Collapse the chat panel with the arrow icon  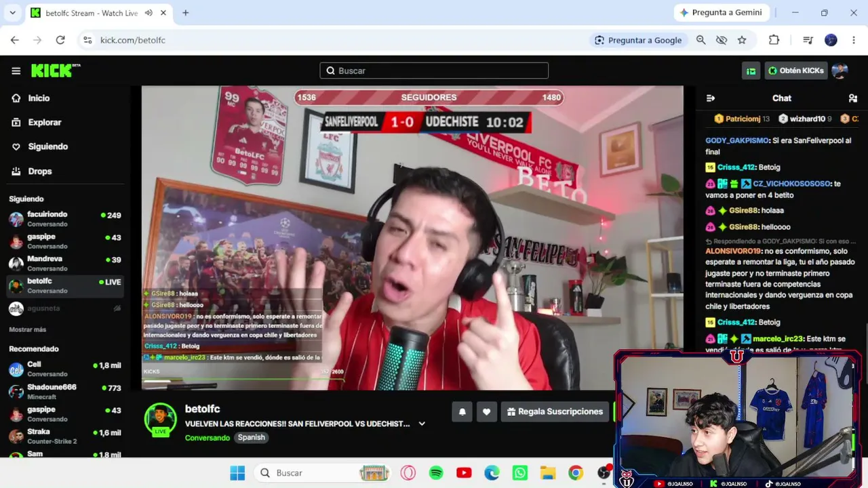point(711,98)
